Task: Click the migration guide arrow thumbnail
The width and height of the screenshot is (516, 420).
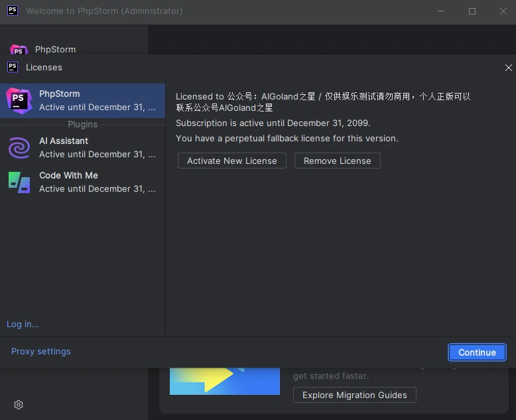Action: tap(225, 381)
